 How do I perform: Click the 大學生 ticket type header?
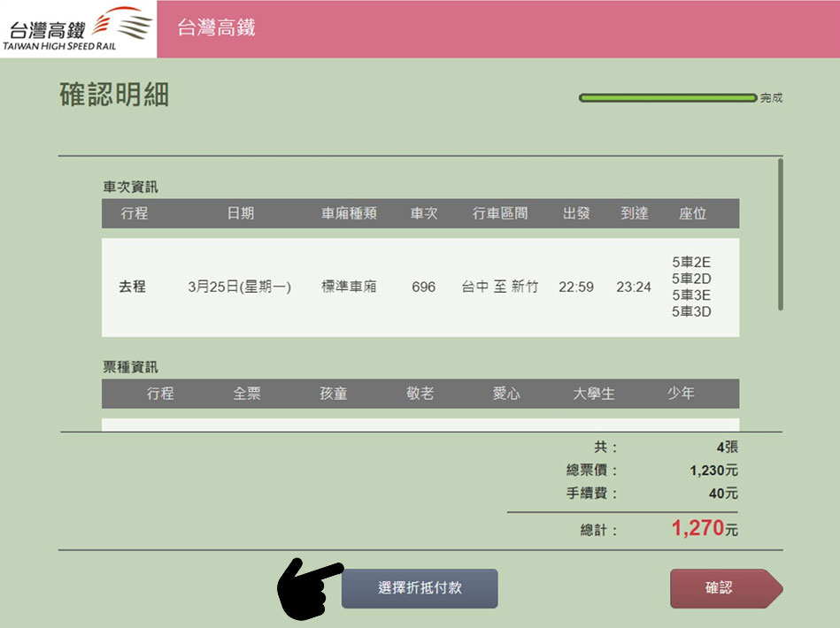[x=594, y=394]
